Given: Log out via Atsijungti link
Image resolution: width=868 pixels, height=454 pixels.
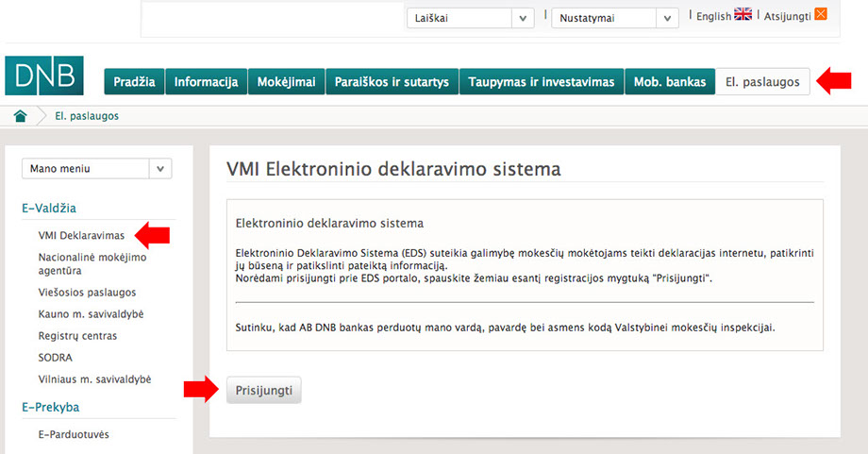Looking at the screenshot, I should 787,16.
